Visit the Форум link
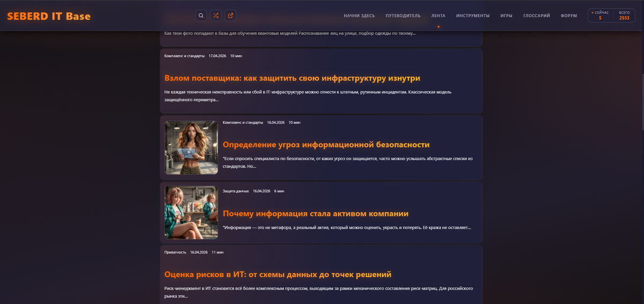This screenshot has height=304, width=644. [x=569, y=16]
